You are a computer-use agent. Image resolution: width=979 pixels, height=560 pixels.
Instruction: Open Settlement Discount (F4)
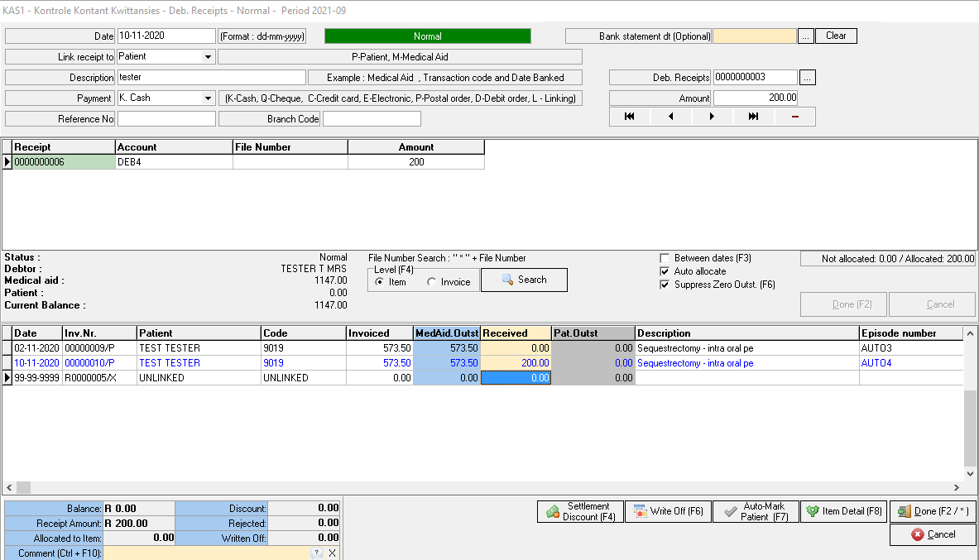[579, 512]
